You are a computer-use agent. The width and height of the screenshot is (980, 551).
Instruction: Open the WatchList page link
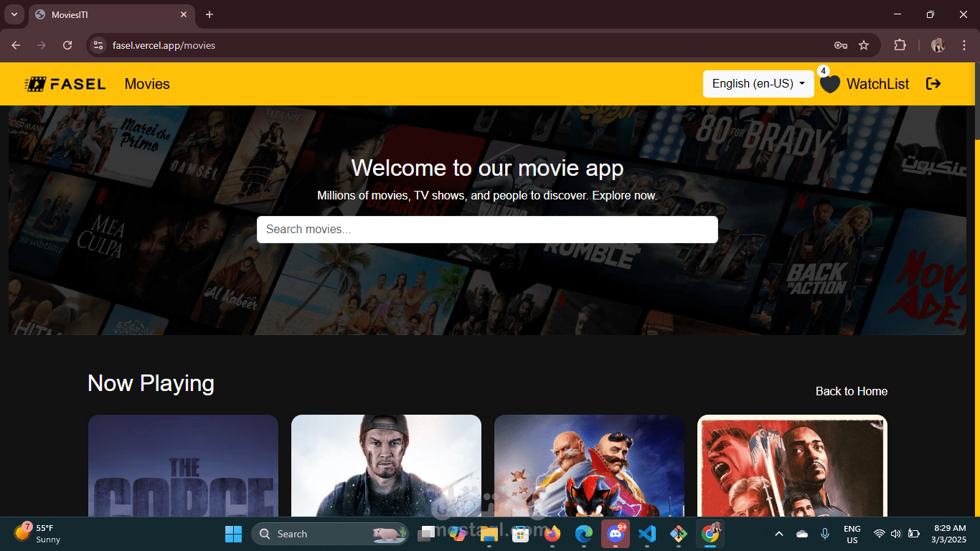[x=877, y=84]
